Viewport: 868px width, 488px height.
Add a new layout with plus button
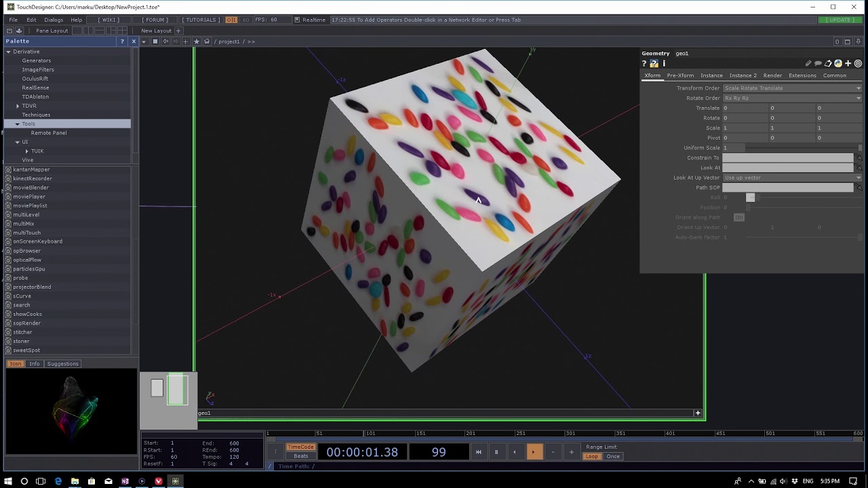point(178,30)
